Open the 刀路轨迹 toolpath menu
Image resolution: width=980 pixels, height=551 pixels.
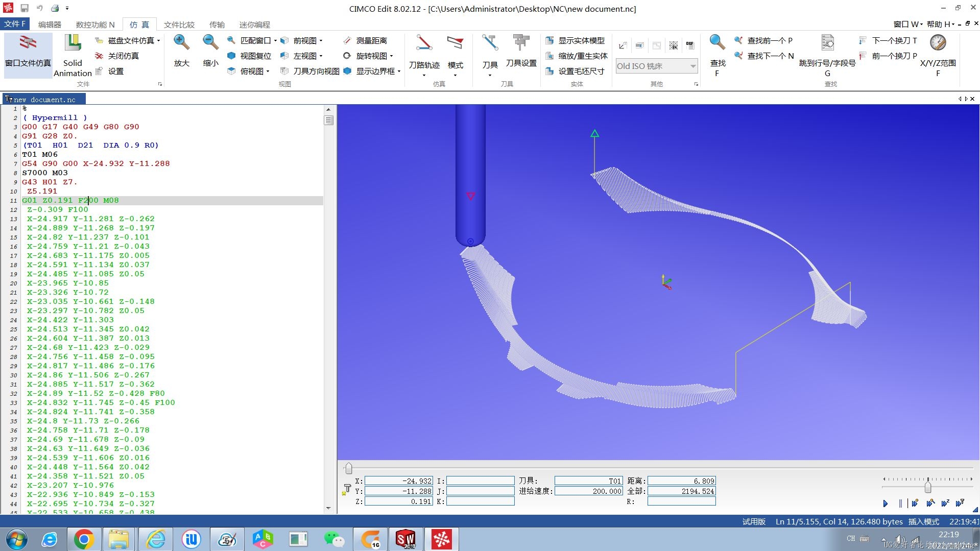[424, 55]
